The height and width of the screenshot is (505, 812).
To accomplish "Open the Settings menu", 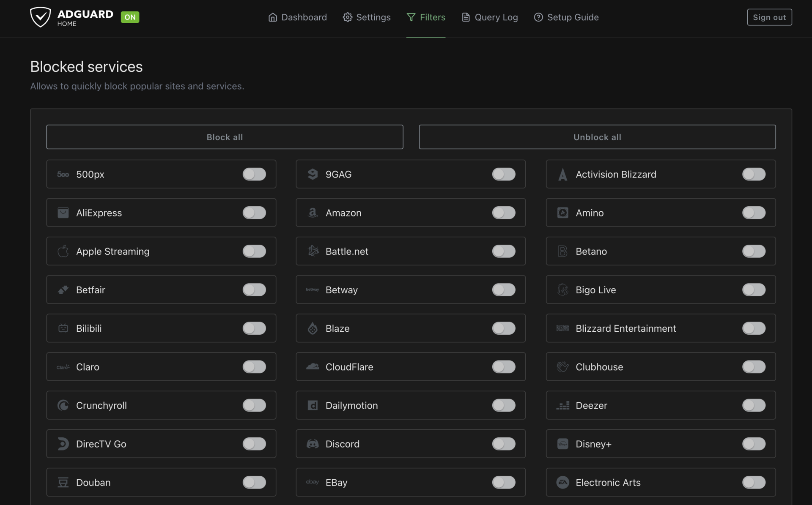I will (x=367, y=17).
